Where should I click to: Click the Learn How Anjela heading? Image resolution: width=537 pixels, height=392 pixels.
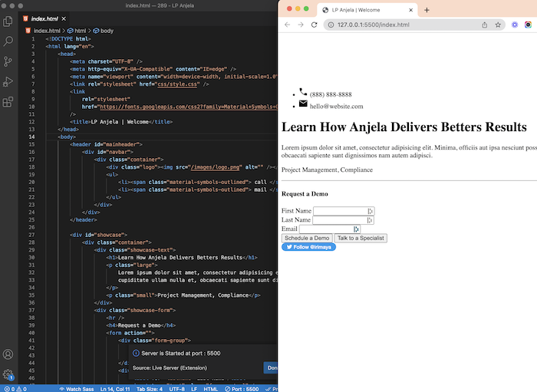point(404,127)
